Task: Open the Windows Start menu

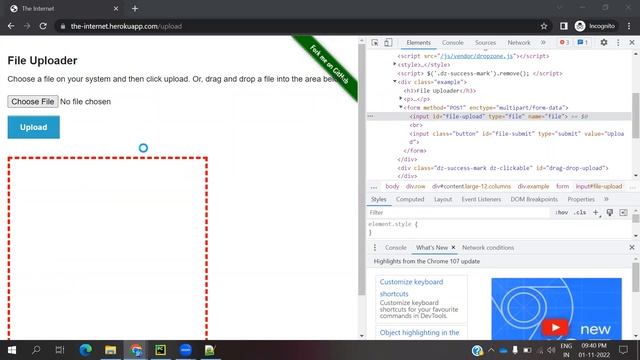Action: (x=12, y=350)
